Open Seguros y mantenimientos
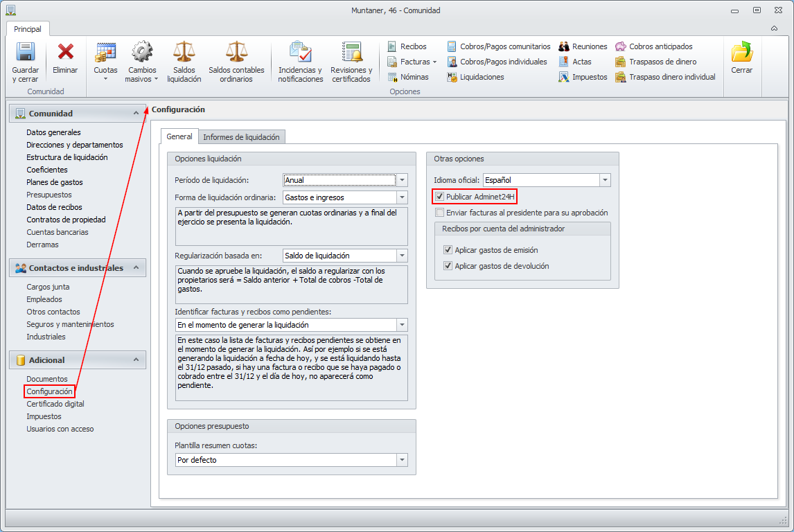Viewport: 794px width, 532px height. [x=71, y=324]
